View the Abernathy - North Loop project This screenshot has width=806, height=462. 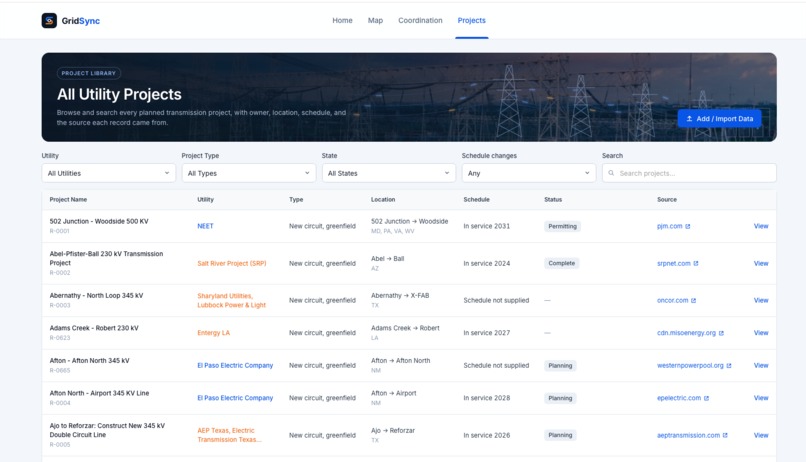coord(761,300)
